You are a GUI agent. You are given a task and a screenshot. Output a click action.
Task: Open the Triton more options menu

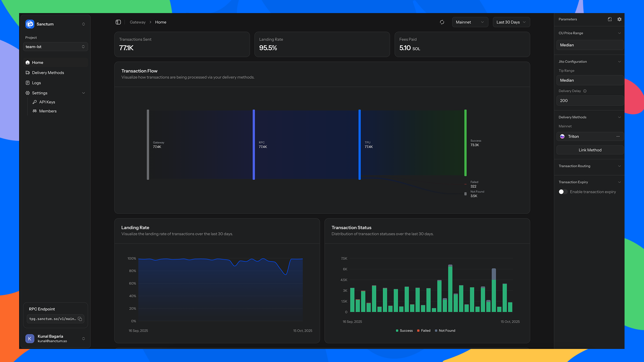(x=618, y=136)
